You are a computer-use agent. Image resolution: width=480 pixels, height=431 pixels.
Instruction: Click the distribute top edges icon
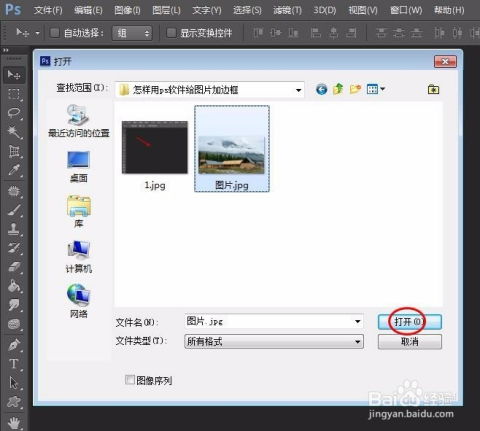381,33
